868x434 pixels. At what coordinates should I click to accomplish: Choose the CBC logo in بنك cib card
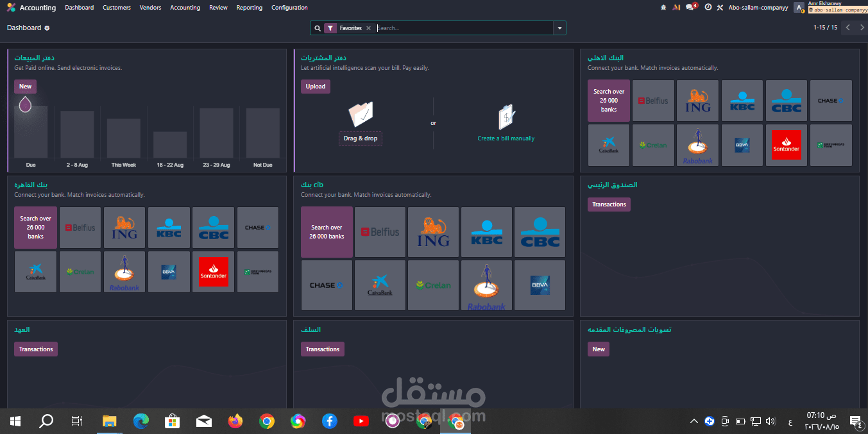[540, 232]
